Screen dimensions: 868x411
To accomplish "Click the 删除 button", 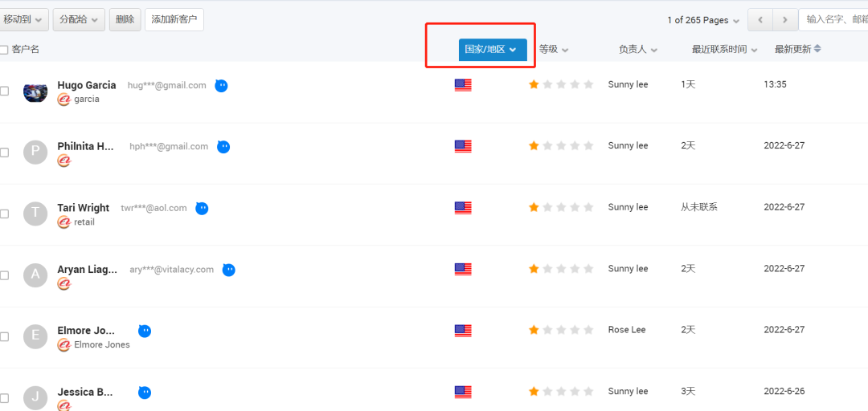I will click(x=125, y=19).
